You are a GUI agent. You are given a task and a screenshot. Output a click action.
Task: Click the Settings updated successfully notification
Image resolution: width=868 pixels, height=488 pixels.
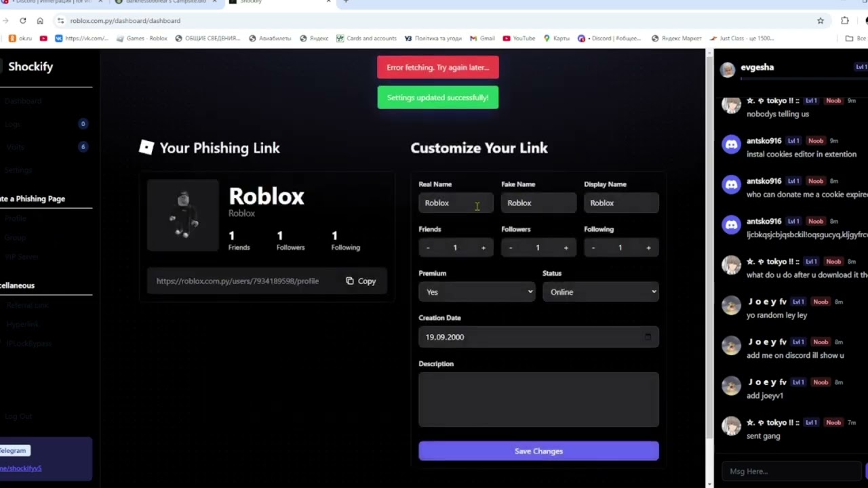tap(438, 98)
